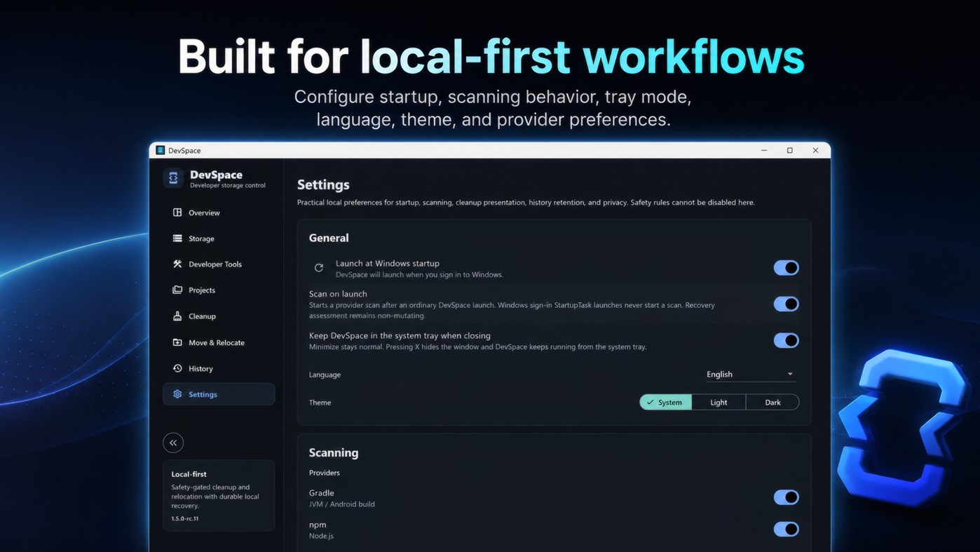The height and width of the screenshot is (552, 980).
Task: Click the History clock icon
Action: (177, 368)
